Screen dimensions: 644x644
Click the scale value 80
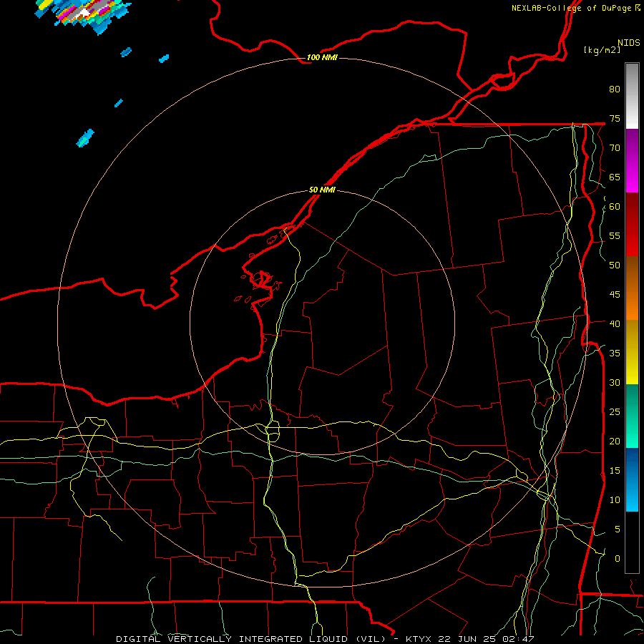(615, 89)
